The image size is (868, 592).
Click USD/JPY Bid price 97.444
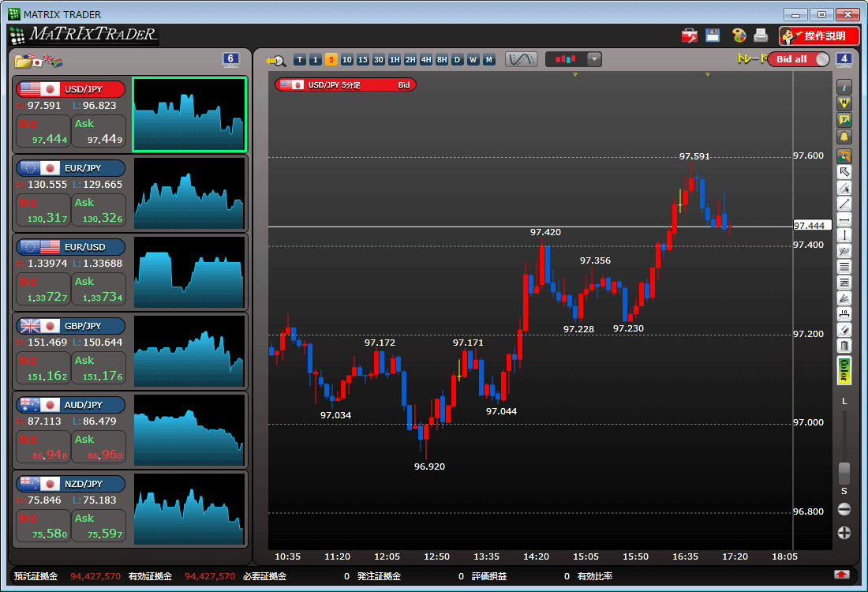[x=43, y=131]
